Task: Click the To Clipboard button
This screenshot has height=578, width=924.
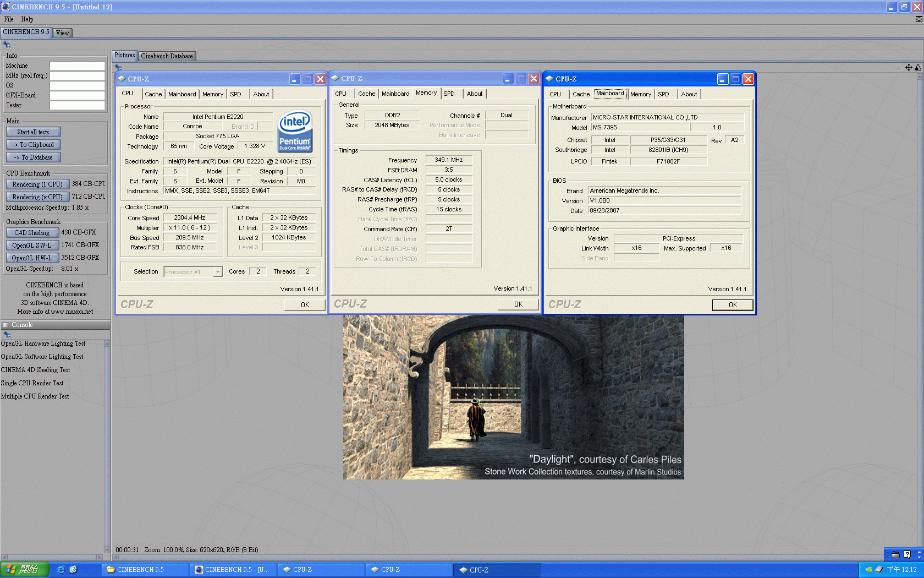Action: 33,145
